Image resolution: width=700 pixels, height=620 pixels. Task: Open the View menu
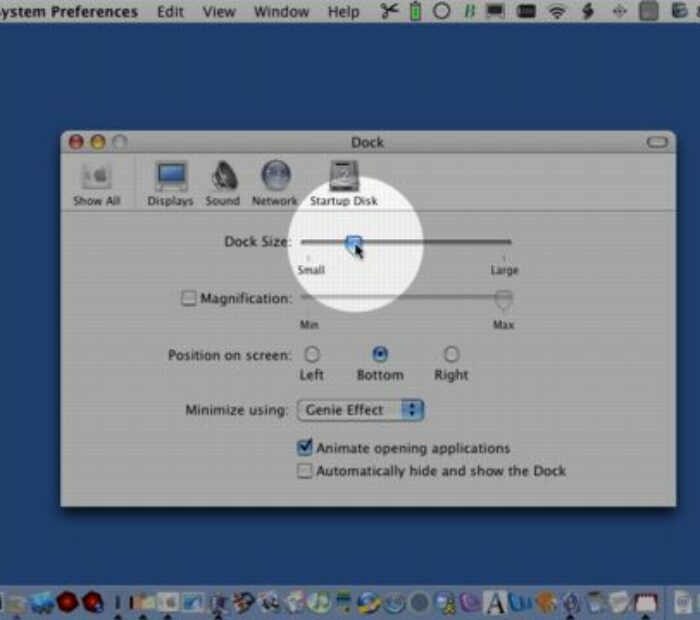(219, 11)
